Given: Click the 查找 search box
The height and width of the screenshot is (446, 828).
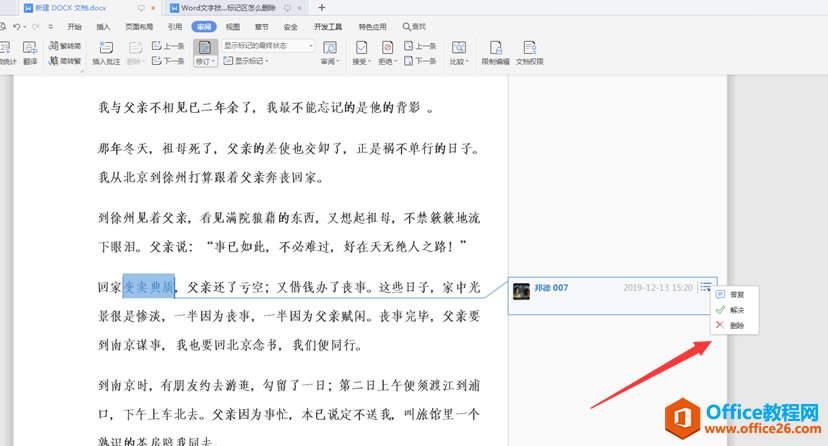Looking at the screenshot, I should click(414, 27).
